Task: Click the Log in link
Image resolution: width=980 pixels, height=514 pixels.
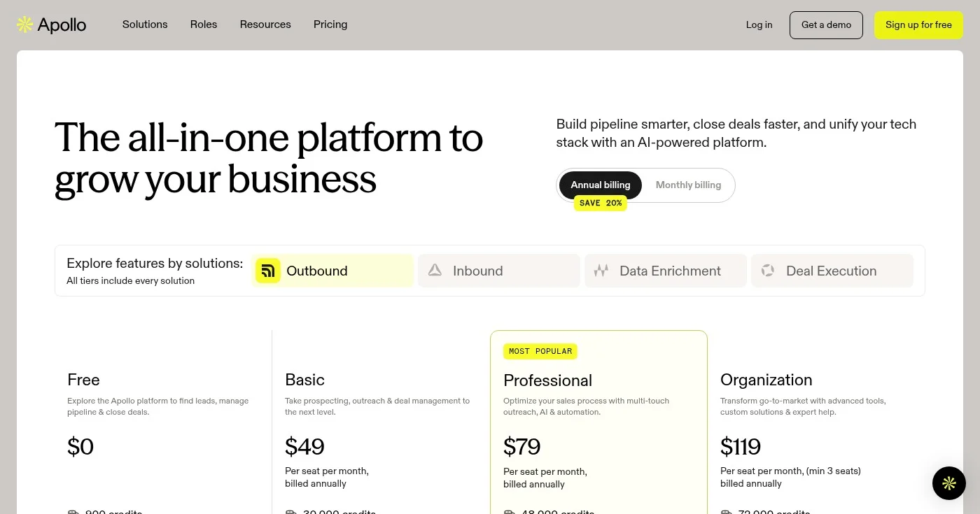Action: 759,24
